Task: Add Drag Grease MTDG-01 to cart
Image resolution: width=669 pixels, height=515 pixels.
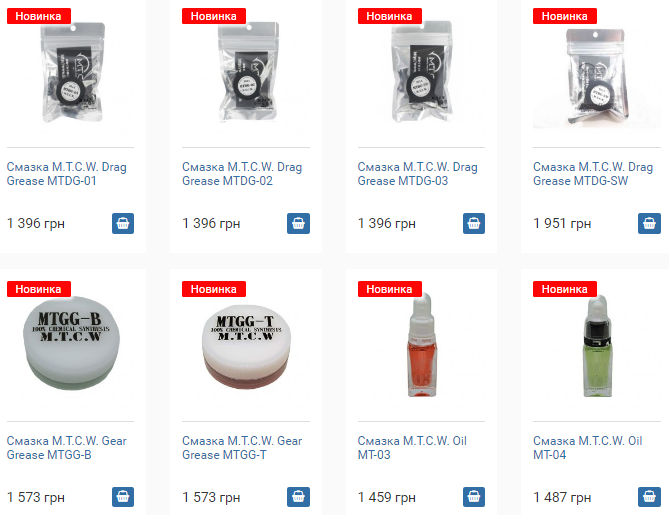Action: pos(123,223)
